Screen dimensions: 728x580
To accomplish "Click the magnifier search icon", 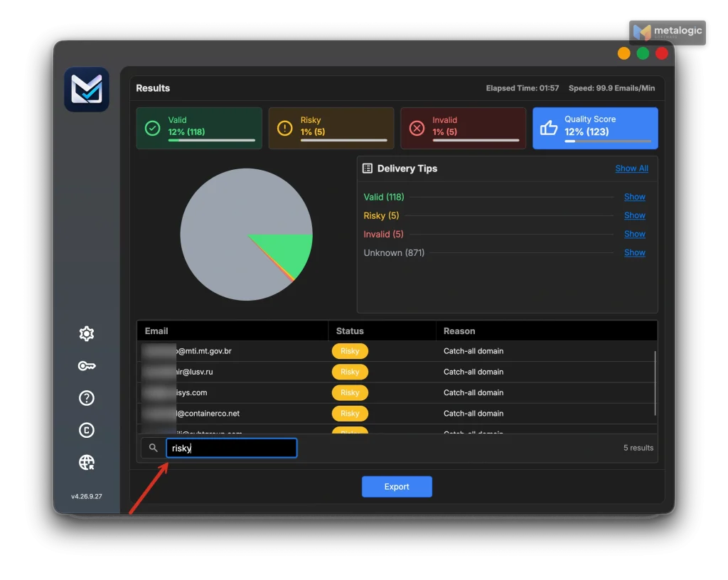I will pos(154,448).
